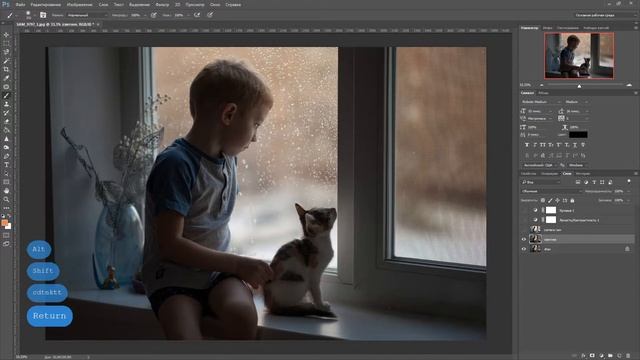Select the Eraser tool
The image size is (640, 360).
pyautogui.click(x=6, y=121)
